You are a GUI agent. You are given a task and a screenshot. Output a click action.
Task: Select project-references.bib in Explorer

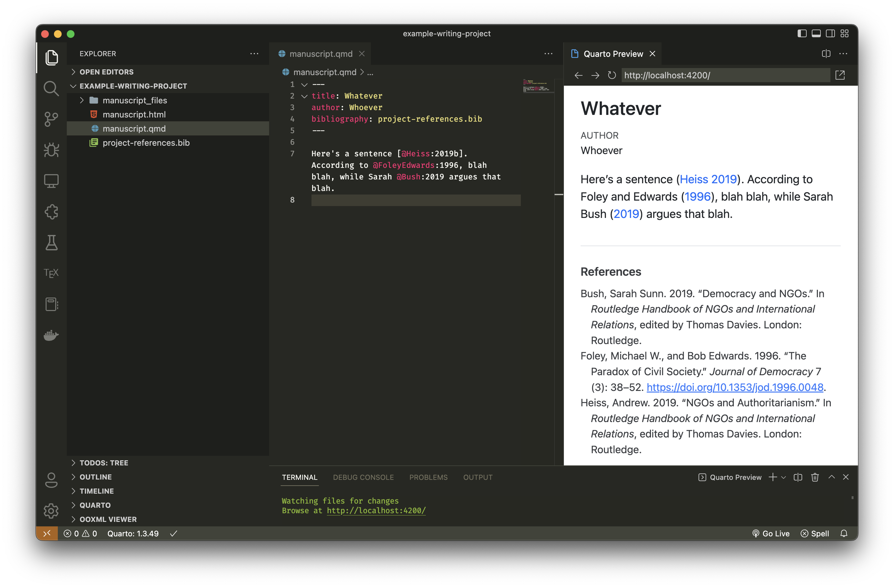pyautogui.click(x=146, y=143)
